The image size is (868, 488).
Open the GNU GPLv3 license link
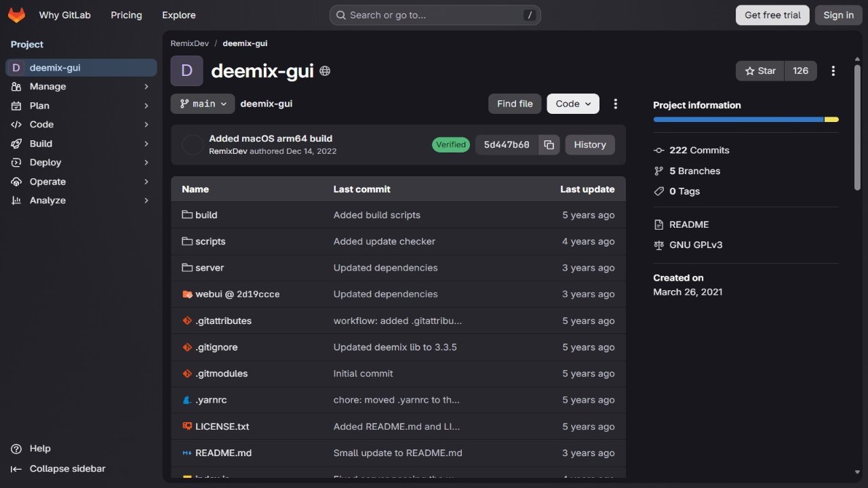click(696, 245)
